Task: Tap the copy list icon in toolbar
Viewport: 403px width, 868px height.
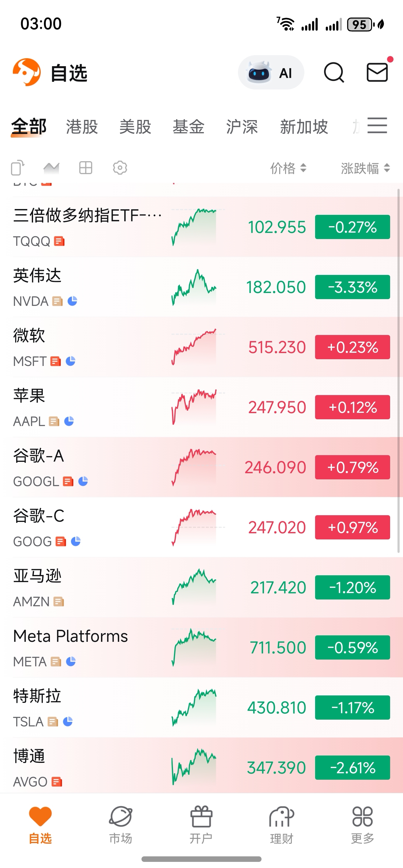Action: point(18,167)
